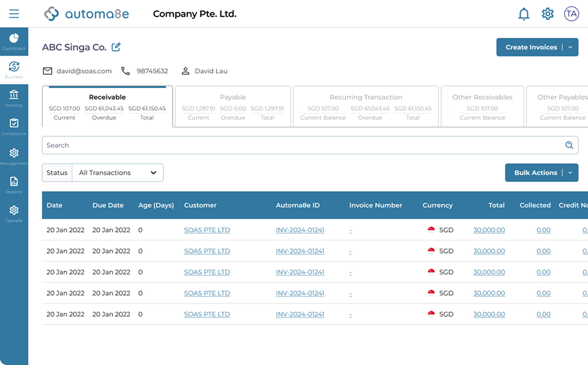Open Banking section in sidebar
This screenshot has width=588, height=365.
(x=14, y=98)
